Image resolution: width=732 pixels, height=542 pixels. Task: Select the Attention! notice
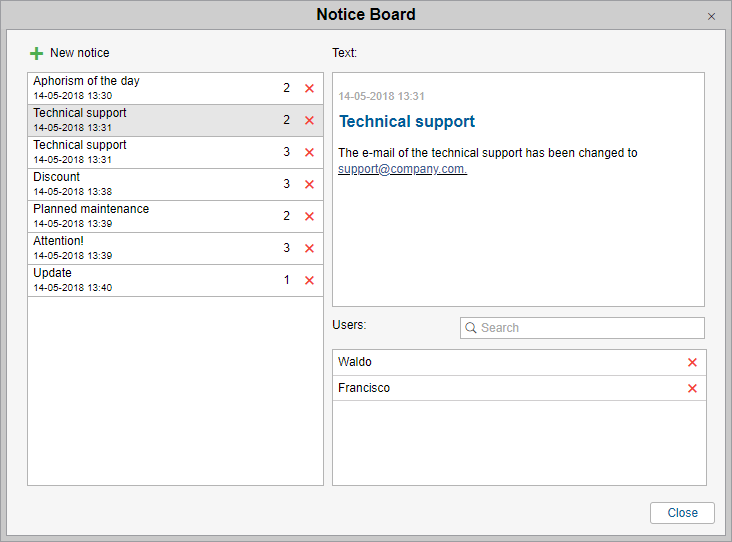tap(120, 248)
